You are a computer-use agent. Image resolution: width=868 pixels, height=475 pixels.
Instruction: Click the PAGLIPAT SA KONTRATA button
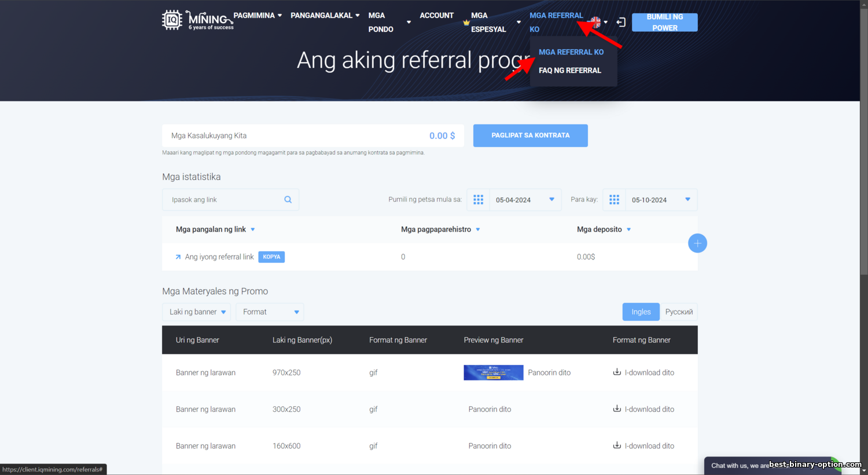(530, 136)
